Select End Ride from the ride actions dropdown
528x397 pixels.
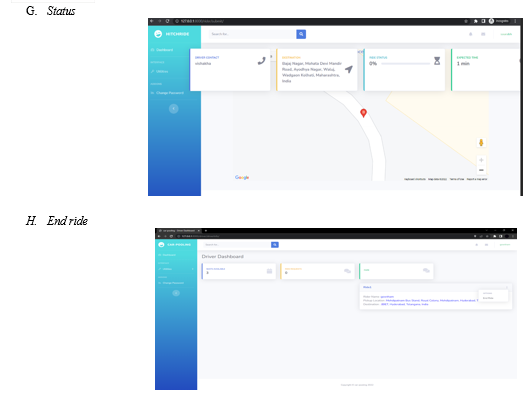tap(488, 298)
